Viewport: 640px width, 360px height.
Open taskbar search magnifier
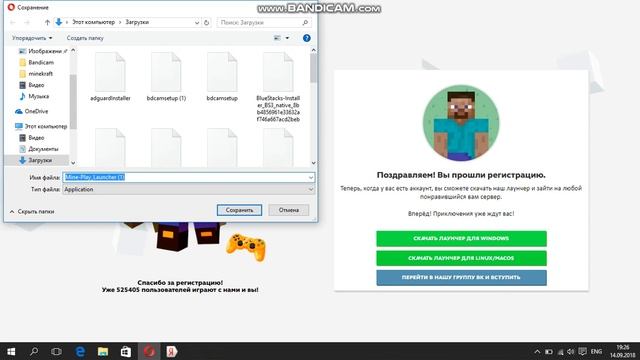(x=34, y=351)
